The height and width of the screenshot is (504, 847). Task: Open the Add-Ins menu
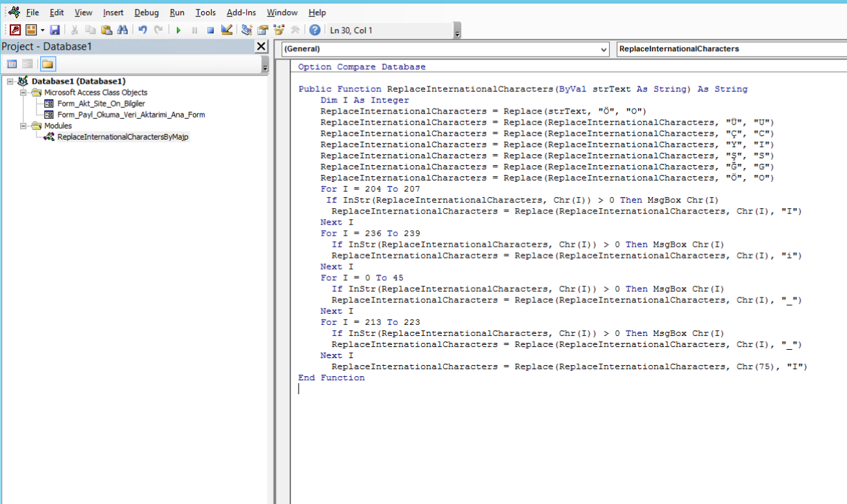[241, 12]
